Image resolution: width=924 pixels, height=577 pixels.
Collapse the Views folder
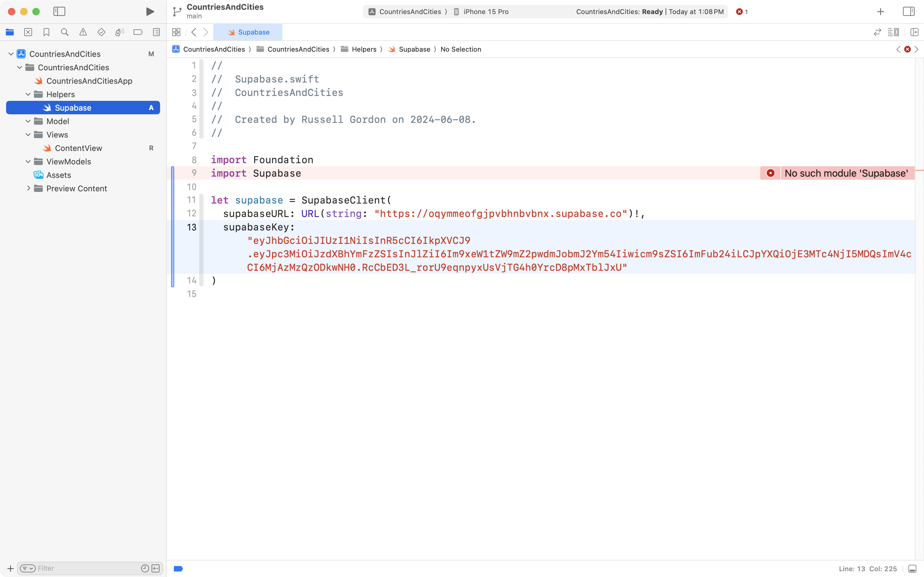coord(28,134)
